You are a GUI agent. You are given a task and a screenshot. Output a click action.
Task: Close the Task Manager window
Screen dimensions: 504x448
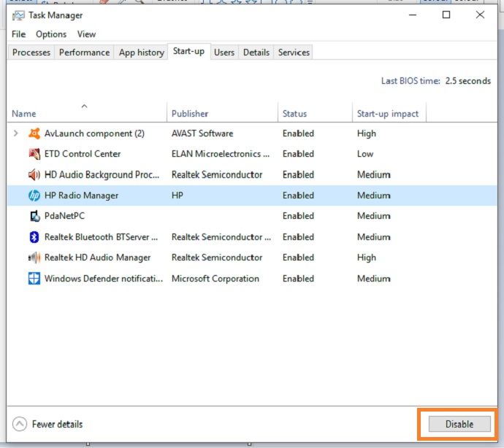[x=480, y=15]
